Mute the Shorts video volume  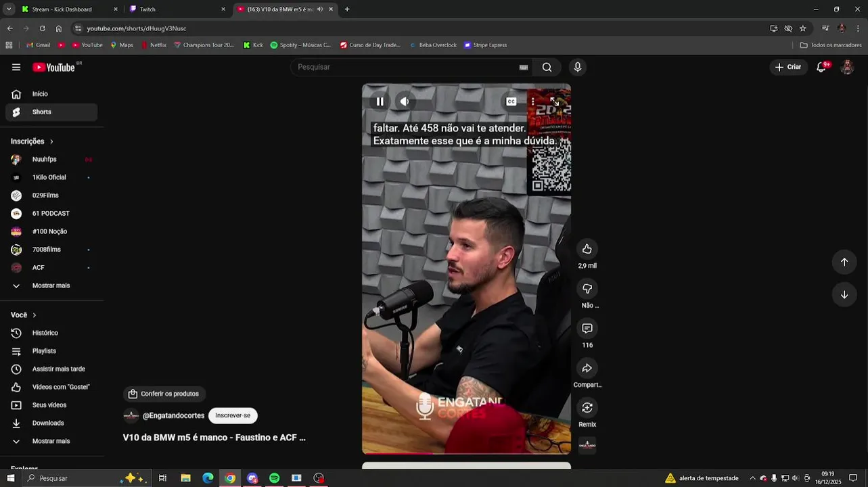[x=405, y=101]
